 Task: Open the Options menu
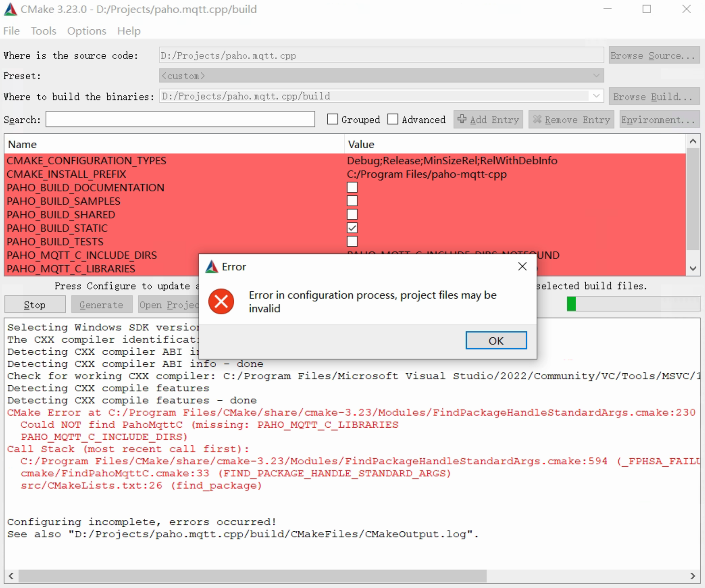point(87,31)
